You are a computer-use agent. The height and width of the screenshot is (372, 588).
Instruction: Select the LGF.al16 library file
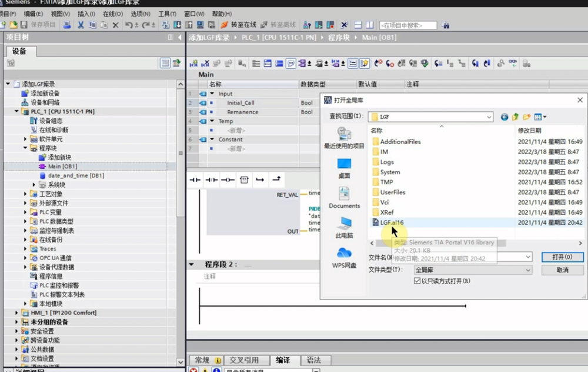point(392,222)
